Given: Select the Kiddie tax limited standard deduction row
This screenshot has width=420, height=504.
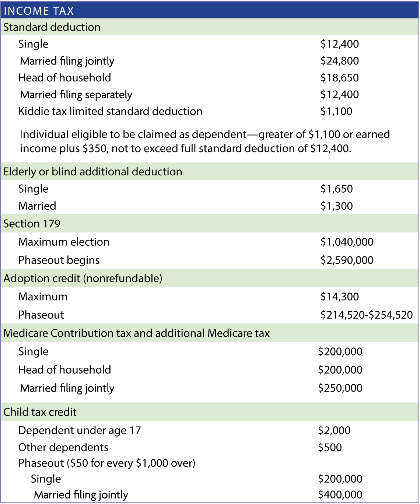Looking at the screenshot, I should coord(210,111).
